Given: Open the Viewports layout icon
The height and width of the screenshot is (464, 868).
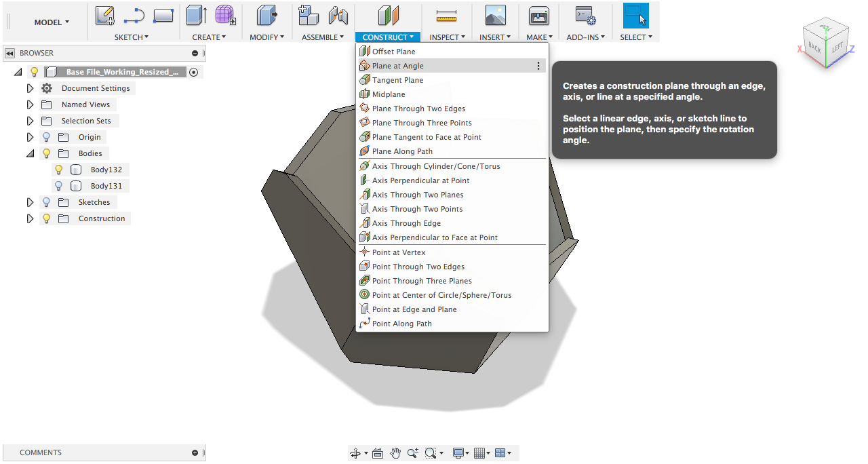Looking at the screenshot, I should tap(500, 453).
